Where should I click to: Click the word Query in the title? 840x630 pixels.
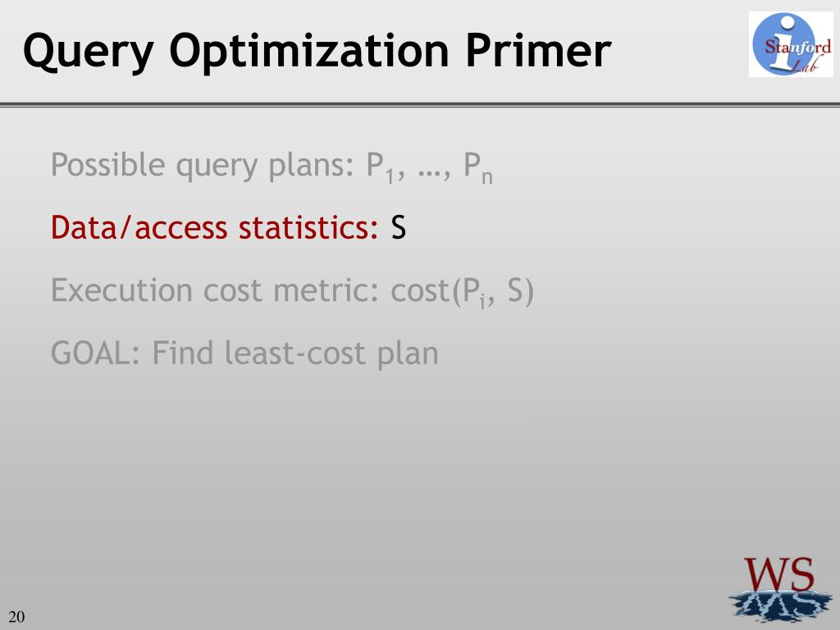tap(89, 52)
